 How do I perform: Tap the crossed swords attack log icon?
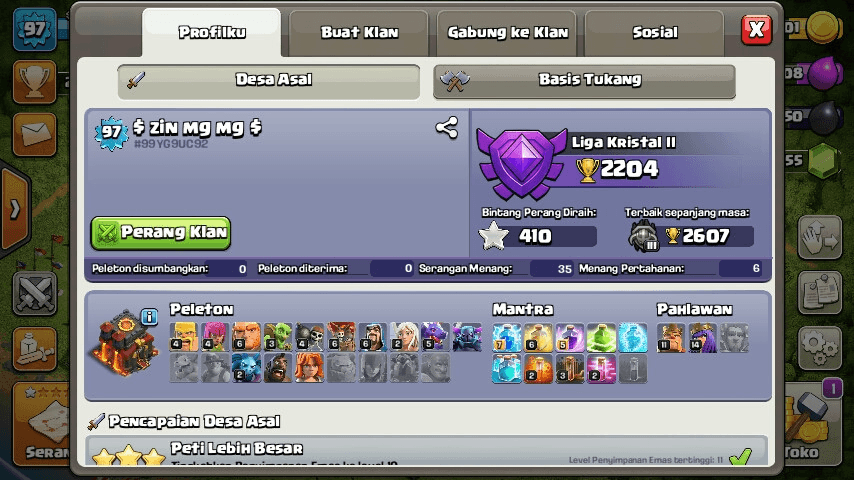pyautogui.click(x=34, y=294)
